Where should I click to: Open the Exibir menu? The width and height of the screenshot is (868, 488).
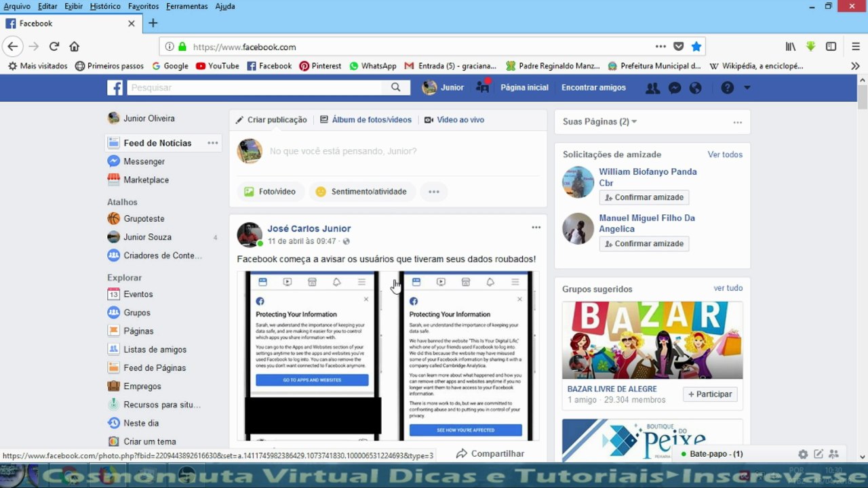click(x=73, y=6)
